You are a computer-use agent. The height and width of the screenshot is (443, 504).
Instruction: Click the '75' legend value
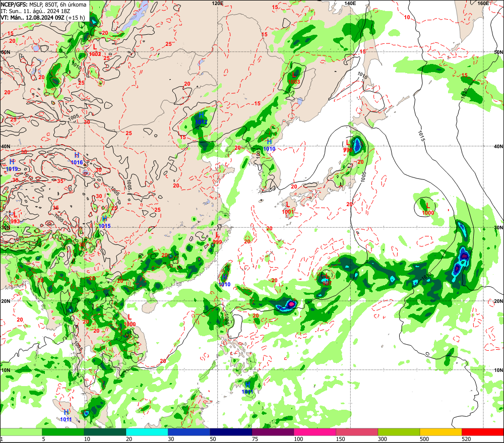[255, 439]
